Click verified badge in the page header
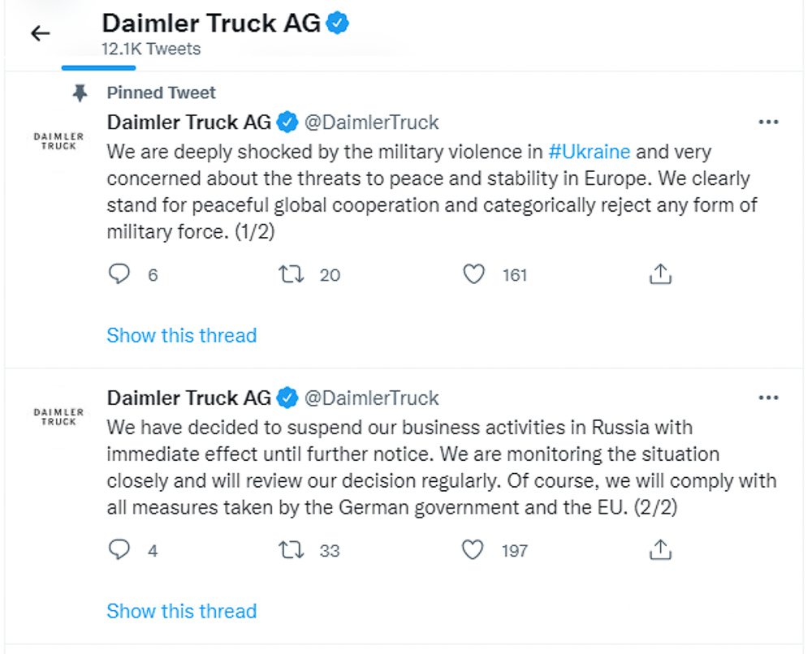The width and height of the screenshot is (812, 654). coord(338,24)
